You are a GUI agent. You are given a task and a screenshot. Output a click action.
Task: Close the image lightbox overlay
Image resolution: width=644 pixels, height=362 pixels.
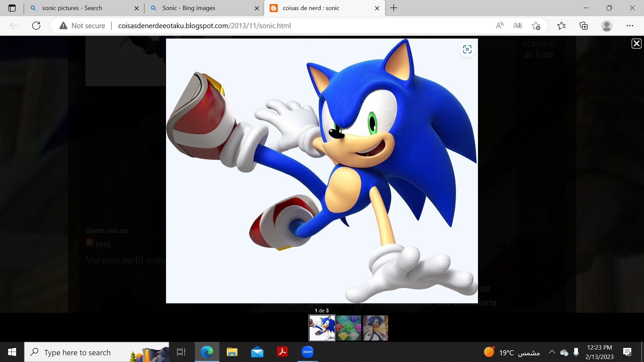pos(636,44)
